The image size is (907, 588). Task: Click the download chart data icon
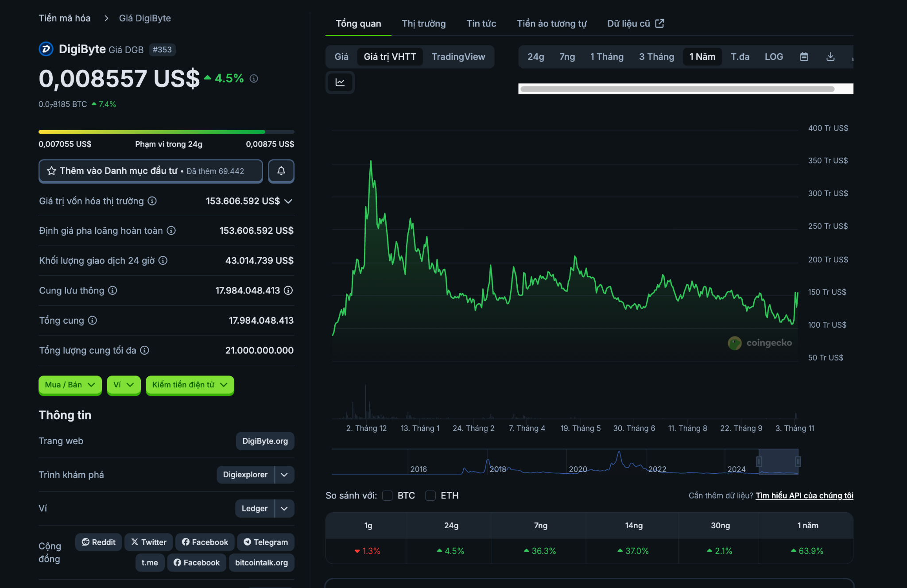click(x=830, y=57)
